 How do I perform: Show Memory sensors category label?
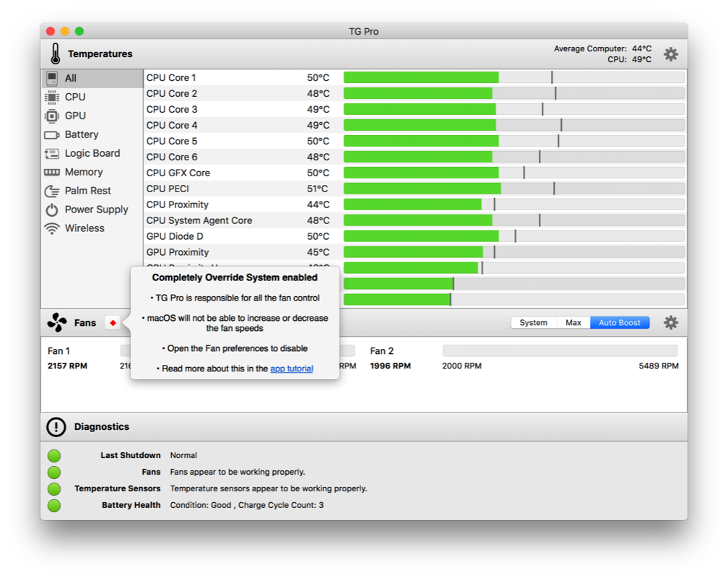[84, 172]
